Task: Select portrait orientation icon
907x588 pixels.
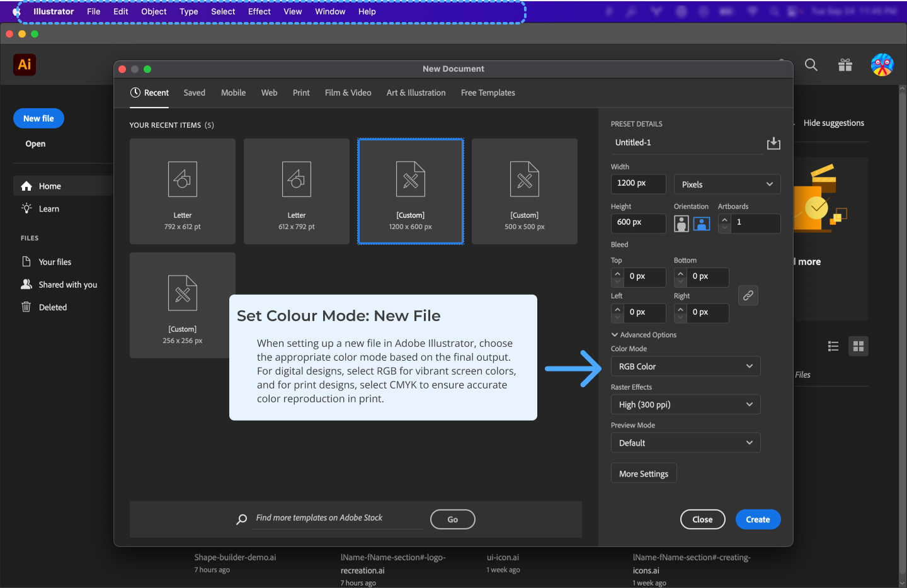Action: coord(682,223)
